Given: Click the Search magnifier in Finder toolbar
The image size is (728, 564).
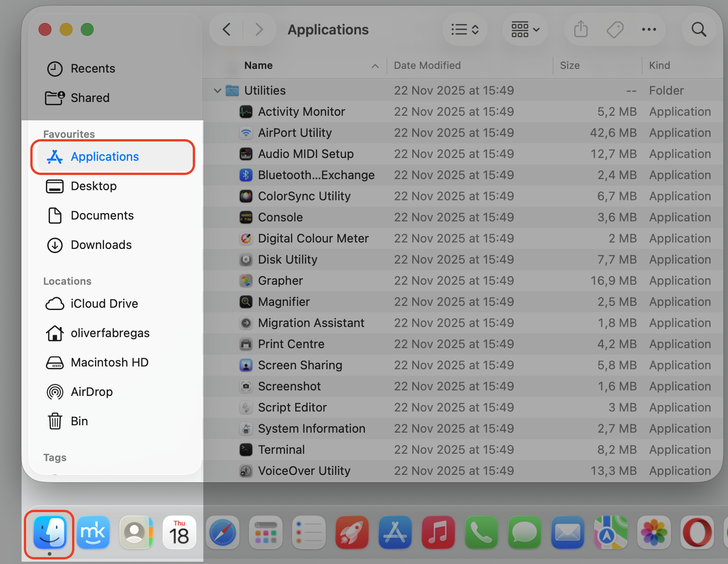Looking at the screenshot, I should [699, 29].
